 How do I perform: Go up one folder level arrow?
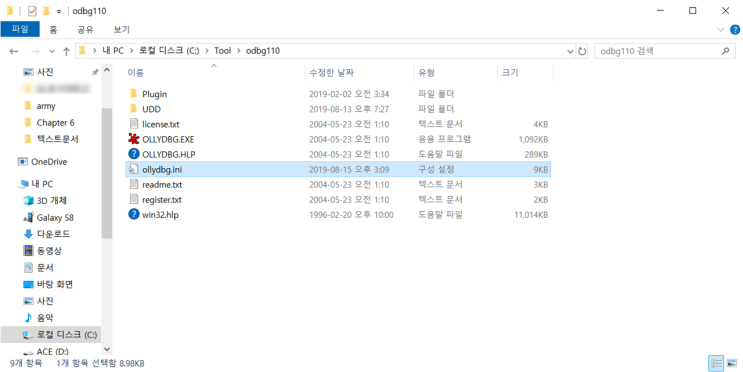66,51
